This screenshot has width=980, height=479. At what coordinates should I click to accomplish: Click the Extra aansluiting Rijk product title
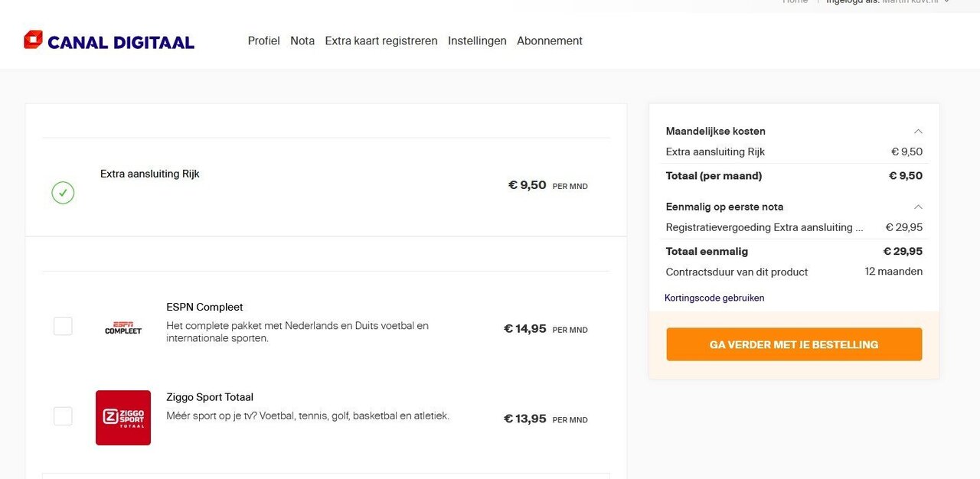coord(150,174)
